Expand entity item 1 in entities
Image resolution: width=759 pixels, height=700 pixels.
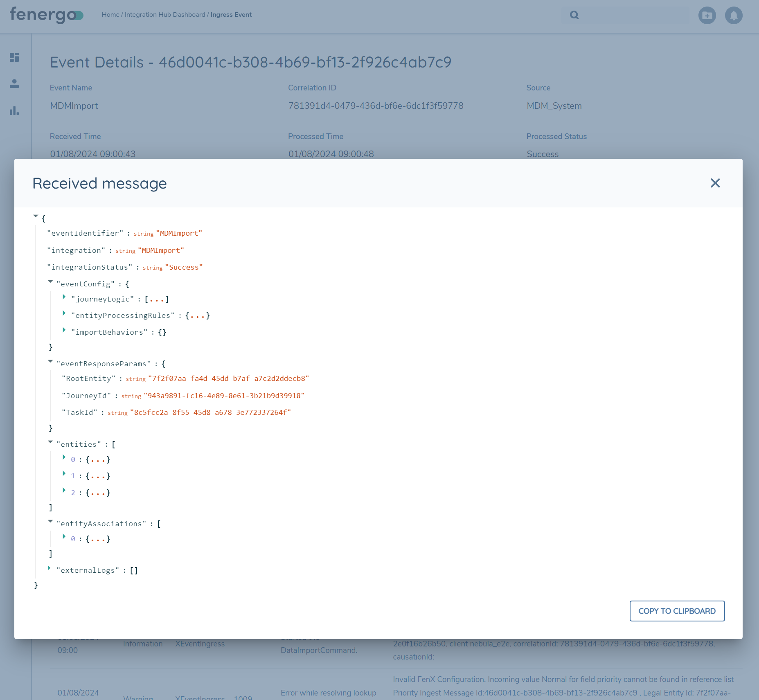[x=64, y=474]
